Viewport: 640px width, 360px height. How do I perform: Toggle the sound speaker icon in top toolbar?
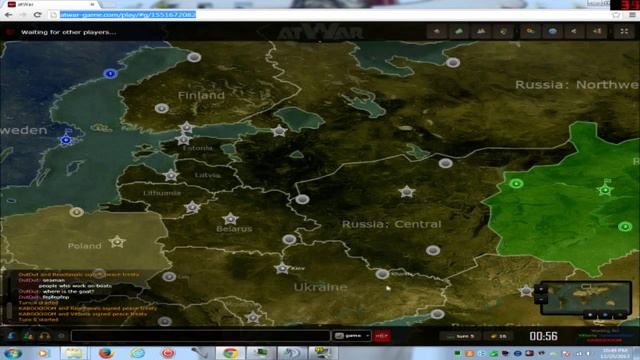pos(597,31)
